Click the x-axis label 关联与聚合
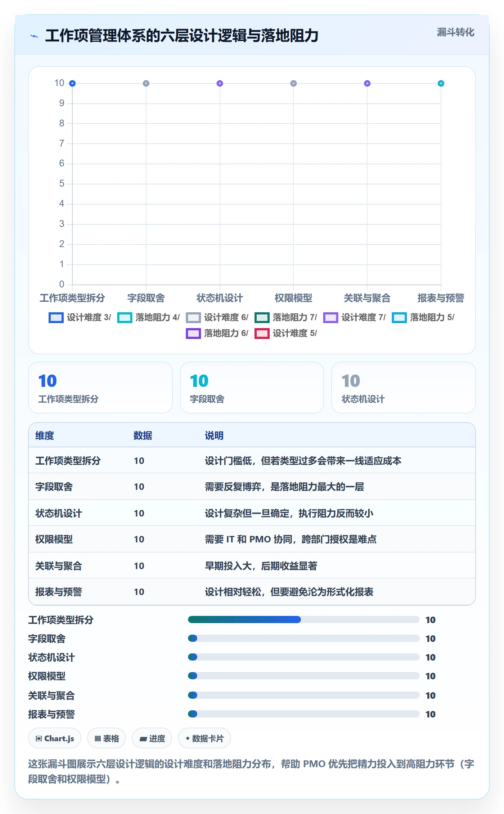 pos(367,298)
